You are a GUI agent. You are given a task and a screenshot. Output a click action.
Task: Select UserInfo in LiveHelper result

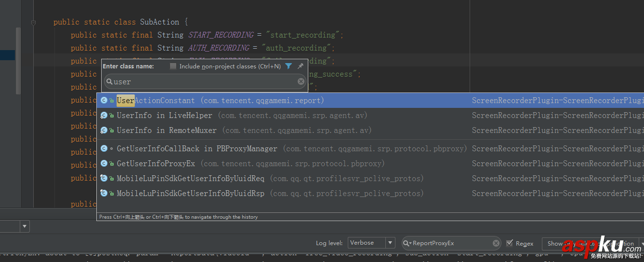point(164,116)
